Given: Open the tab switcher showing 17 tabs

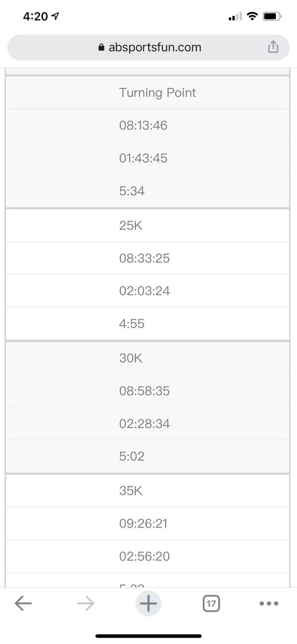Looking at the screenshot, I should click(x=211, y=603).
